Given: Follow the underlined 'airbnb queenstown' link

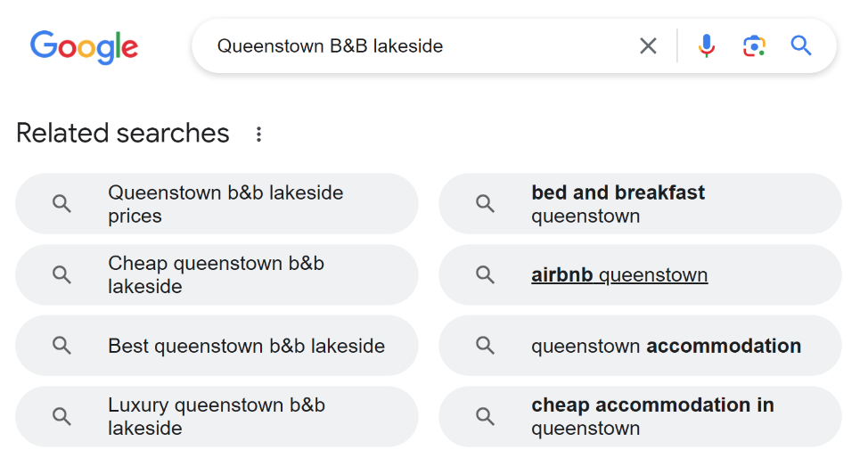Looking at the screenshot, I should click(x=618, y=274).
